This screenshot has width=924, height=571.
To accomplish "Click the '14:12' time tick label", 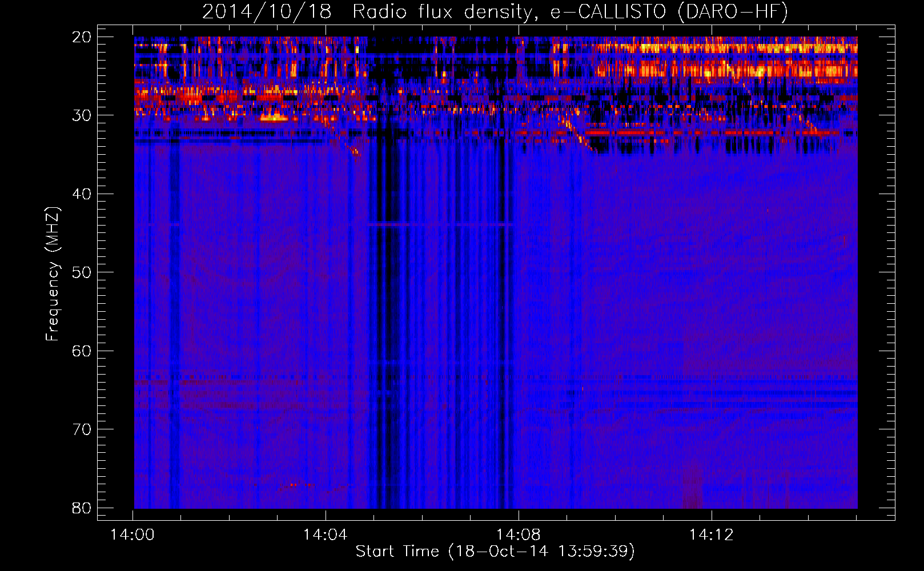I will click(x=711, y=535).
